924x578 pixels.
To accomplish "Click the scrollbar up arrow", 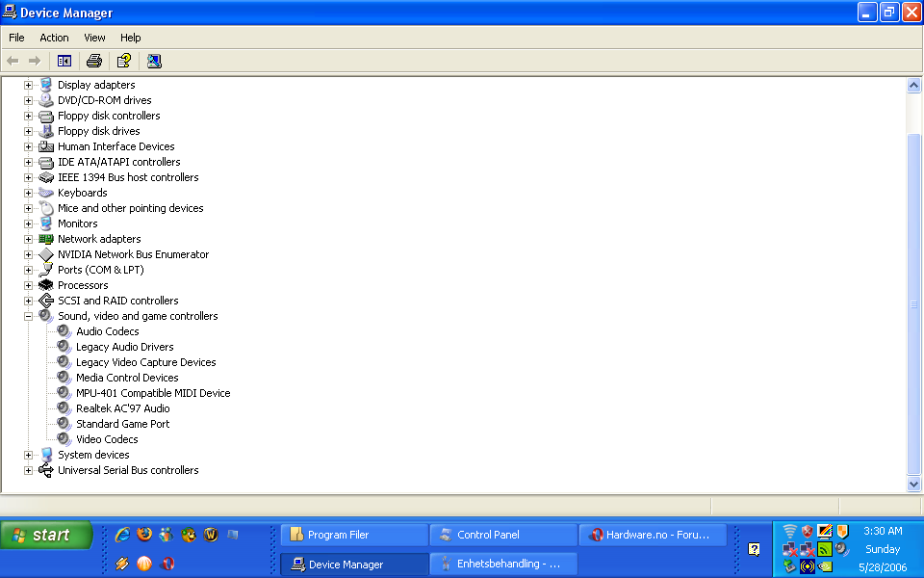I will coord(913,86).
